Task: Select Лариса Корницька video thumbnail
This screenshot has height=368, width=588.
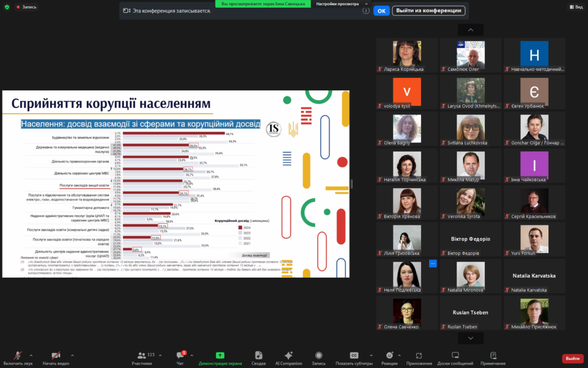Action: point(407,56)
